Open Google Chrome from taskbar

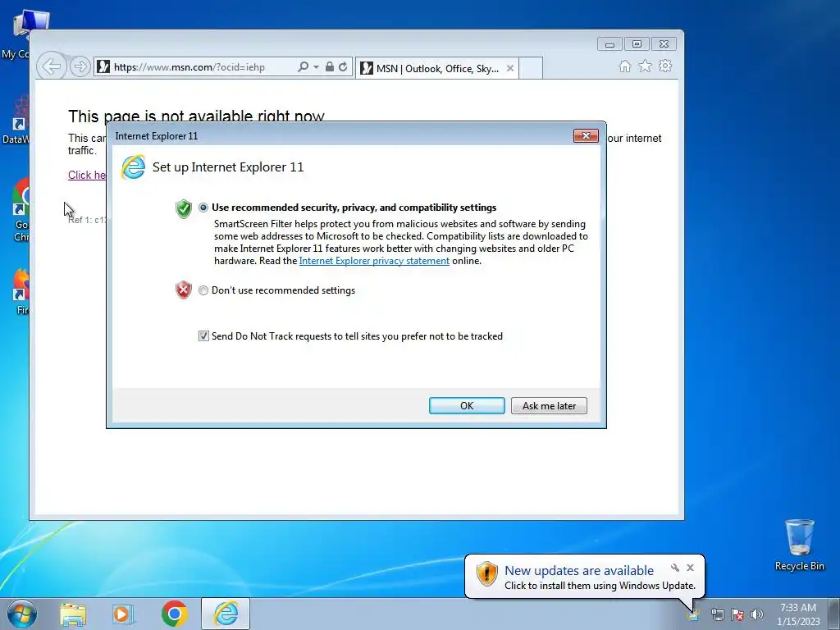coord(174,614)
